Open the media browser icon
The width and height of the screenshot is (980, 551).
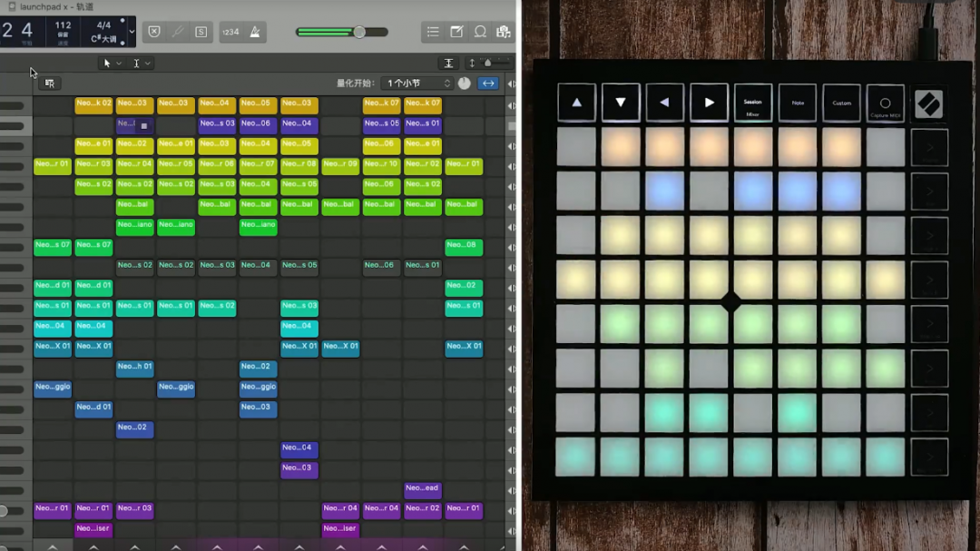tap(503, 32)
